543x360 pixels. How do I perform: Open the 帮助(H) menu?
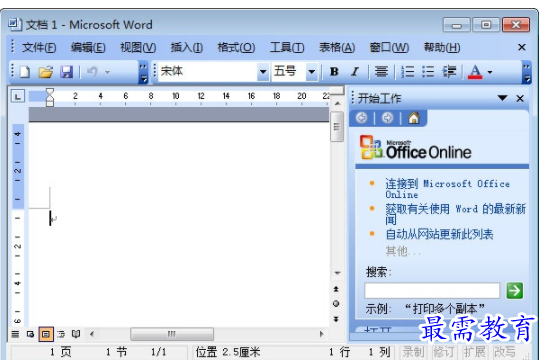click(x=442, y=47)
